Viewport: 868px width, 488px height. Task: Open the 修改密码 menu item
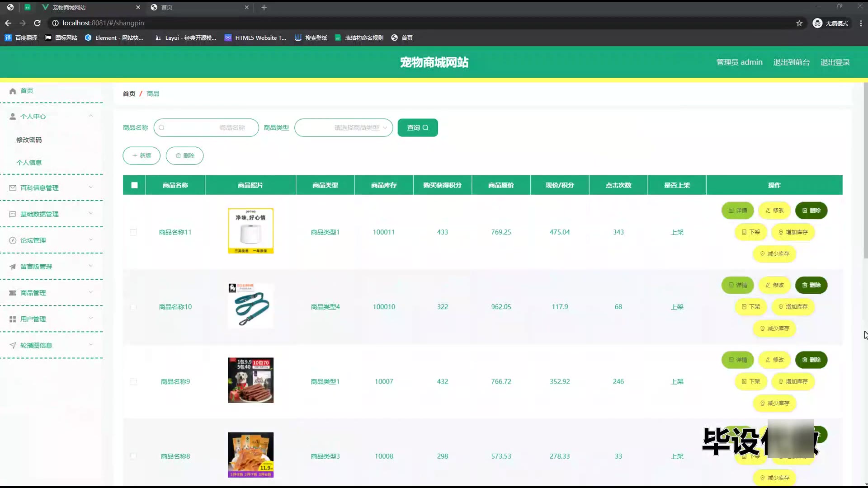click(x=29, y=140)
